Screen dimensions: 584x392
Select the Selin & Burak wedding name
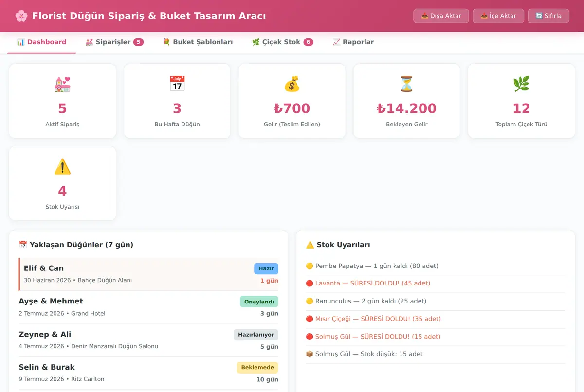(47, 367)
